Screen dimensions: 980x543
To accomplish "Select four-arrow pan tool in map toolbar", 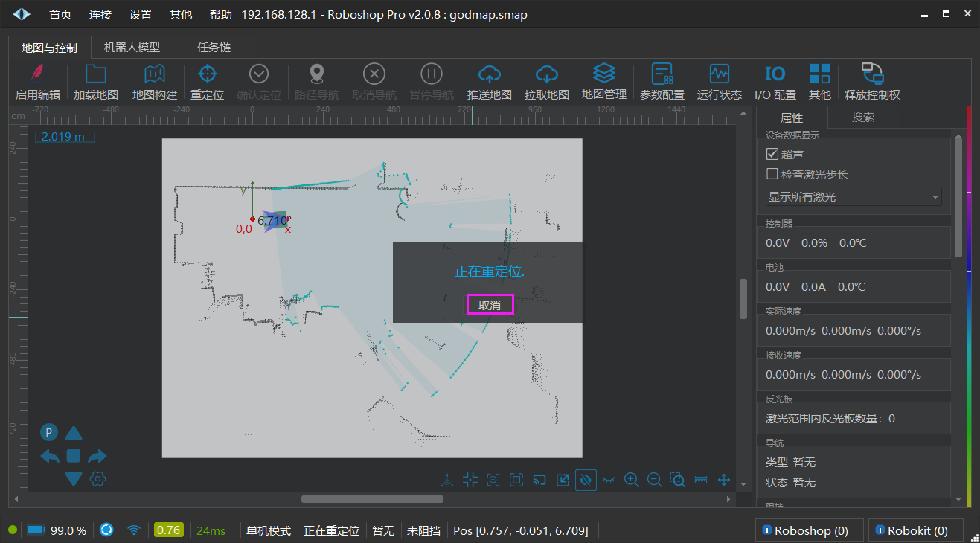I will pyautogui.click(x=724, y=479).
